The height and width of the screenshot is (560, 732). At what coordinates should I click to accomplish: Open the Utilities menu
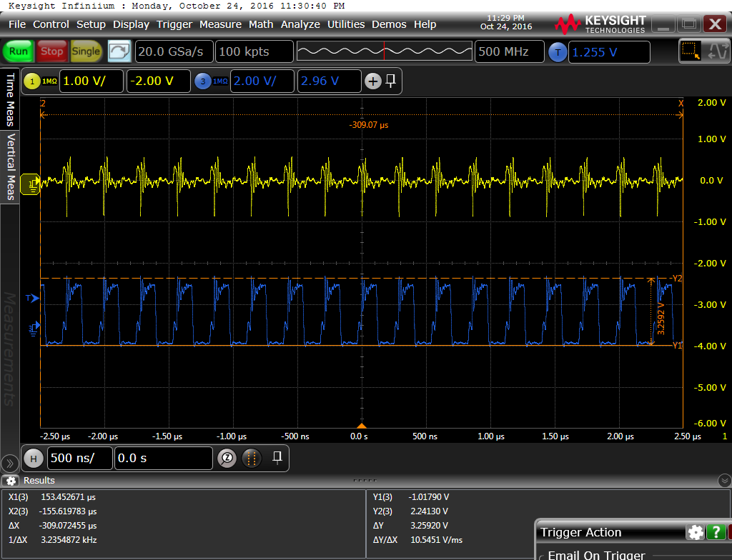tap(346, 24)
